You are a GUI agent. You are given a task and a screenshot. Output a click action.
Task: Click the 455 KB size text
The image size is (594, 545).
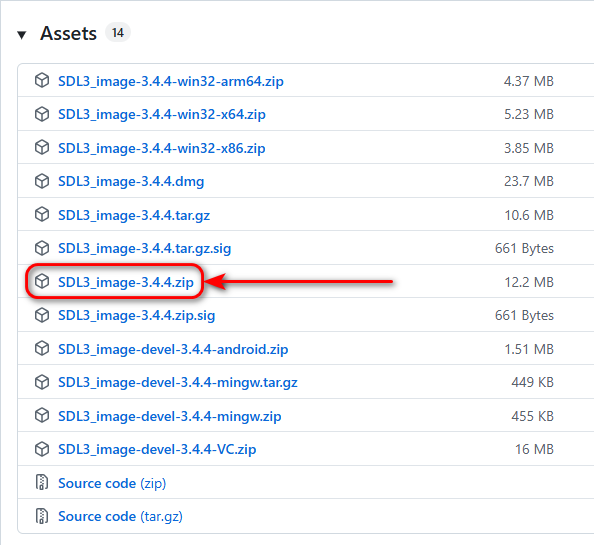533,416
